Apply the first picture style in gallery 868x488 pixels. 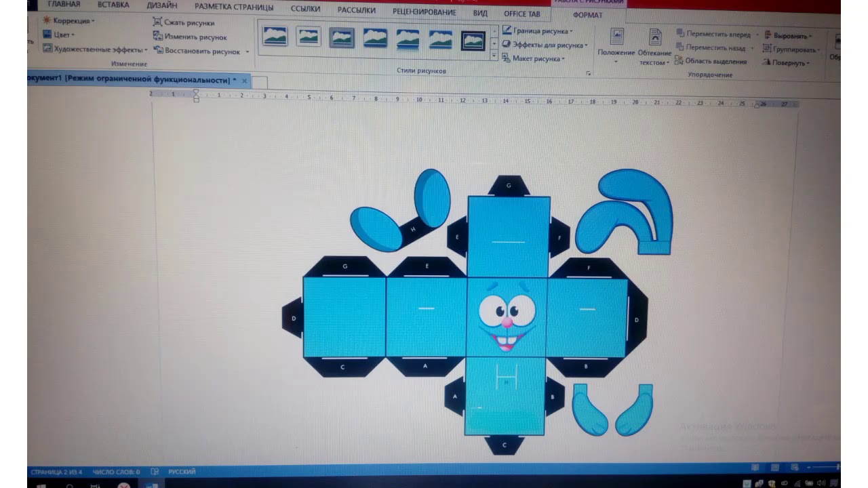tap(275, 36)
